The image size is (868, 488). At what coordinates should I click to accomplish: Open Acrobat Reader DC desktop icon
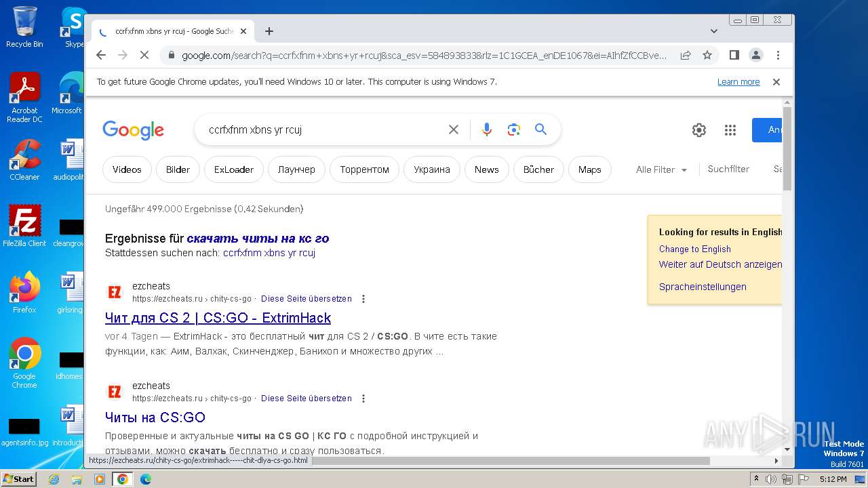24,98
